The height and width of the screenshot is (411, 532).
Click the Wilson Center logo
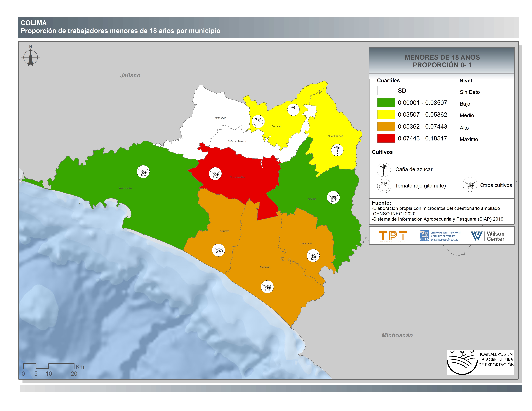click(488, 236)
